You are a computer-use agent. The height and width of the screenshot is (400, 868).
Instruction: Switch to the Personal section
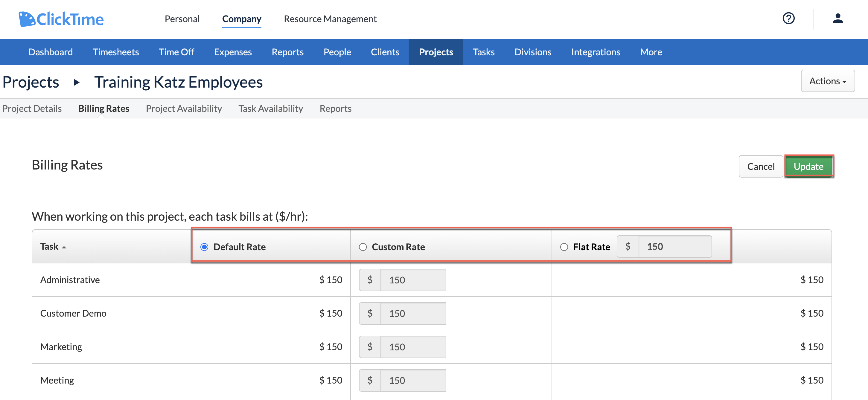[182, 19]
